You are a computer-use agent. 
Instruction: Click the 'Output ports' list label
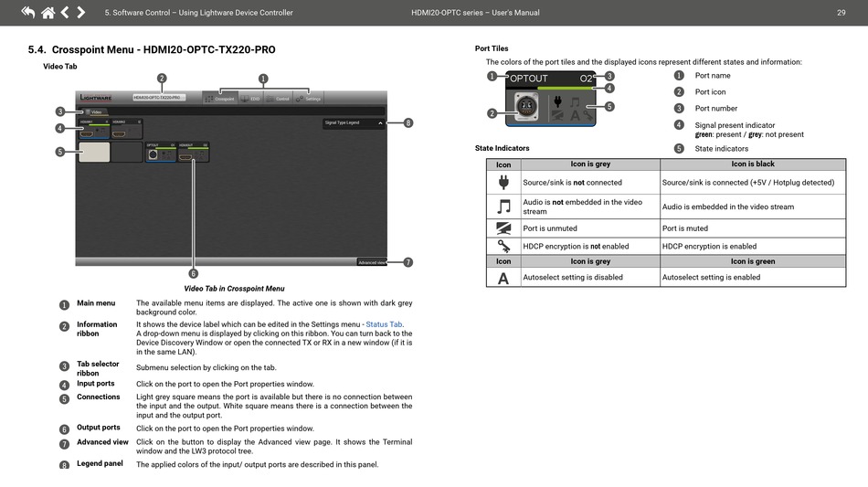tap(98, 428)
